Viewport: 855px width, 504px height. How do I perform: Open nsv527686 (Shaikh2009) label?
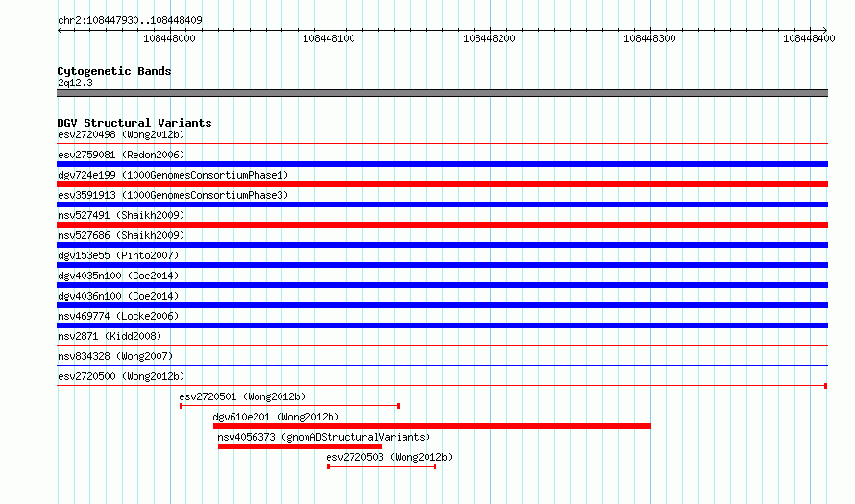coord(121,235)
